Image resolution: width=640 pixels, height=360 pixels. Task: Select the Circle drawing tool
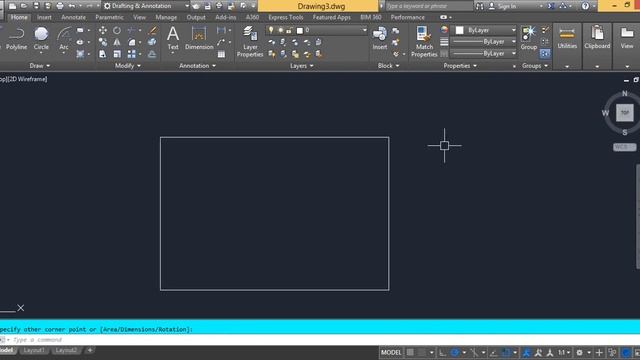(41, 39)
